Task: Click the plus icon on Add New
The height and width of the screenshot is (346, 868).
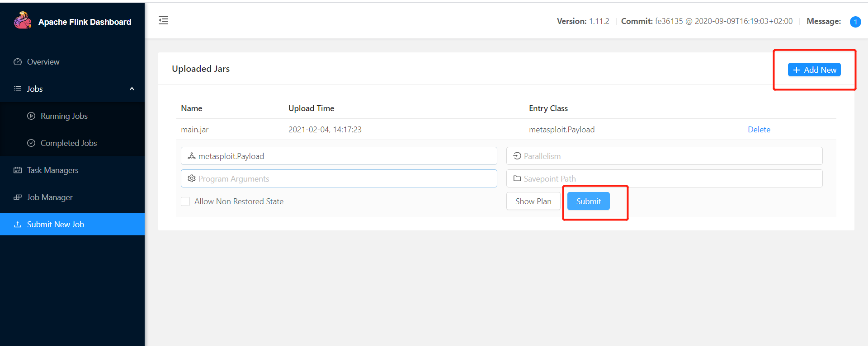Action: click(797, 70)
